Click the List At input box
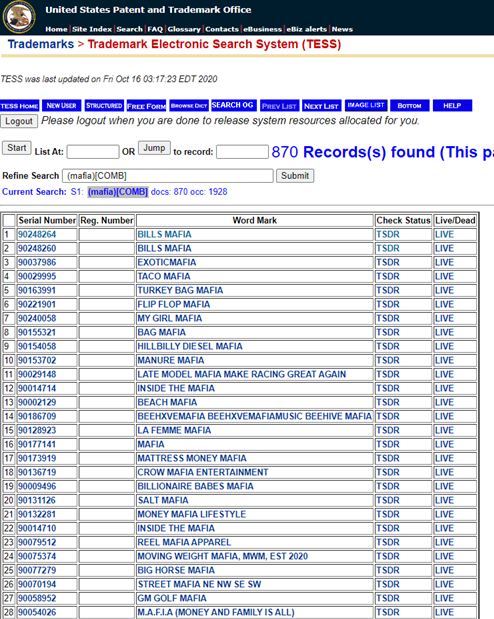The image size is (494, 619). [x=93, y=152]
